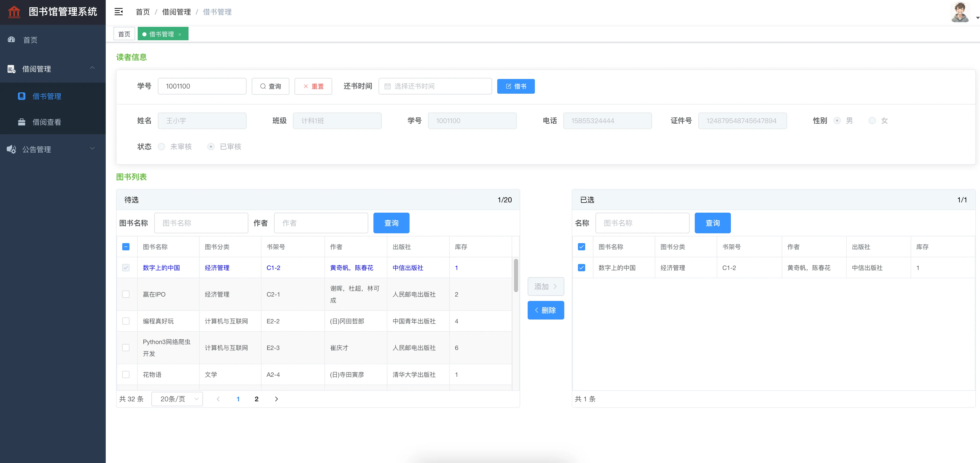The image size is (980, 463).
Task: Click the blue 借书 button
Action: tap(516, 86)
